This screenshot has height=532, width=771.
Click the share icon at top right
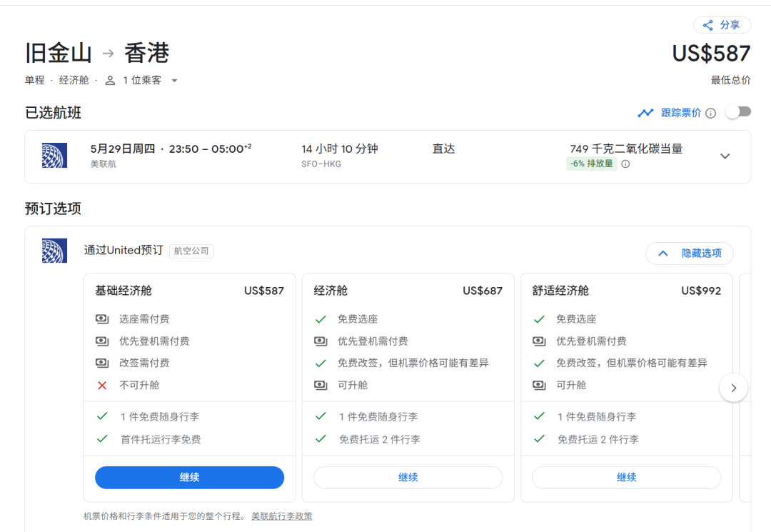(x=707, y=25)
